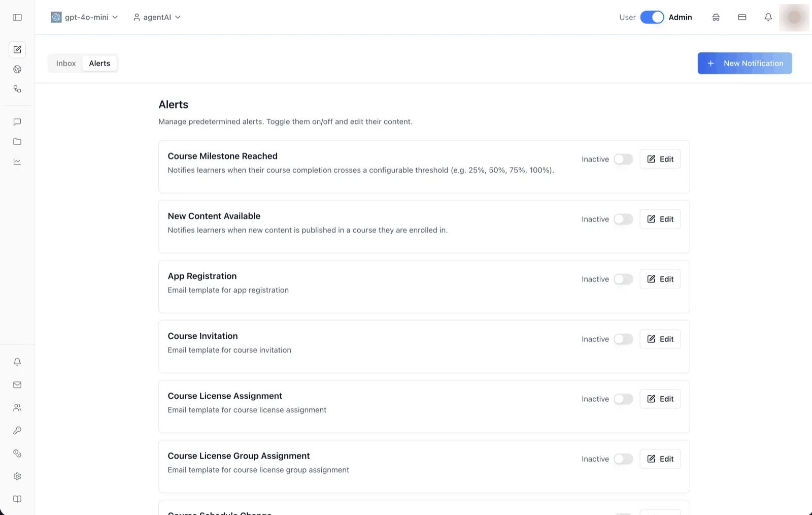Collapse the sidebar panel icon
812x515 pixels.
click(x=17, y=17)
